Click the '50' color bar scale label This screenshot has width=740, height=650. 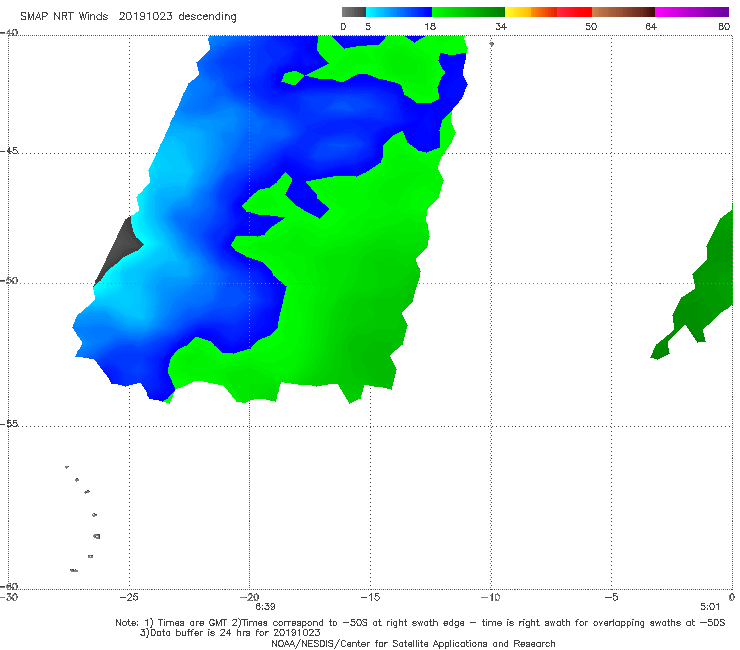(591, 26)
